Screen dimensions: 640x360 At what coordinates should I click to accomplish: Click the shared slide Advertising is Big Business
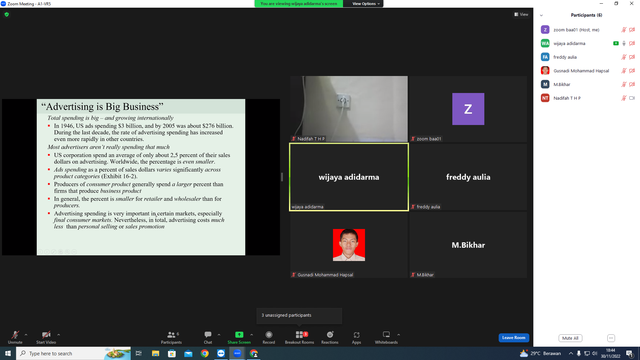(141, 177)
